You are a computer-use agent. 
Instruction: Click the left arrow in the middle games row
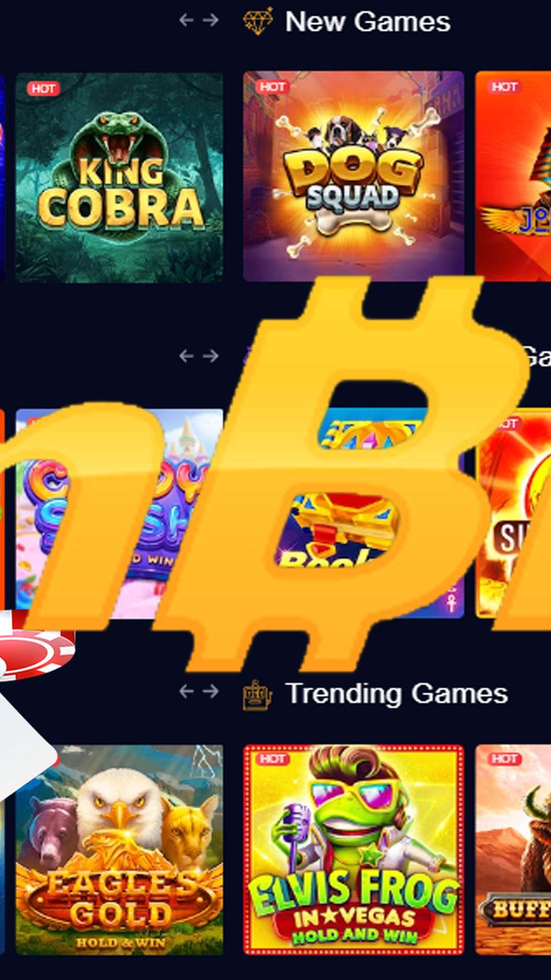tap(186, 356)
